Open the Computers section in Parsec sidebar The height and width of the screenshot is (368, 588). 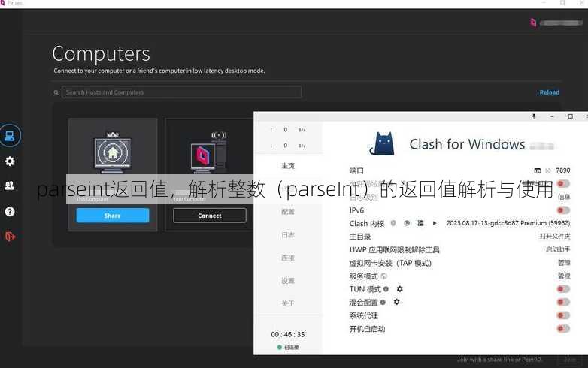[x=10, y=135]
